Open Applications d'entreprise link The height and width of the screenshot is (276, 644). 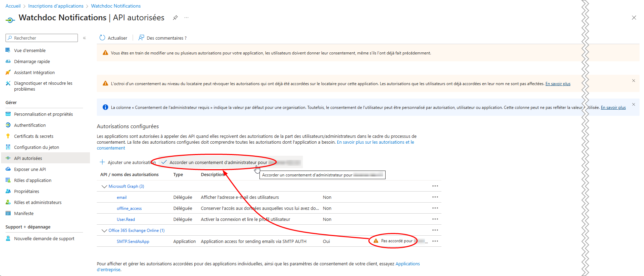[258, 267]
